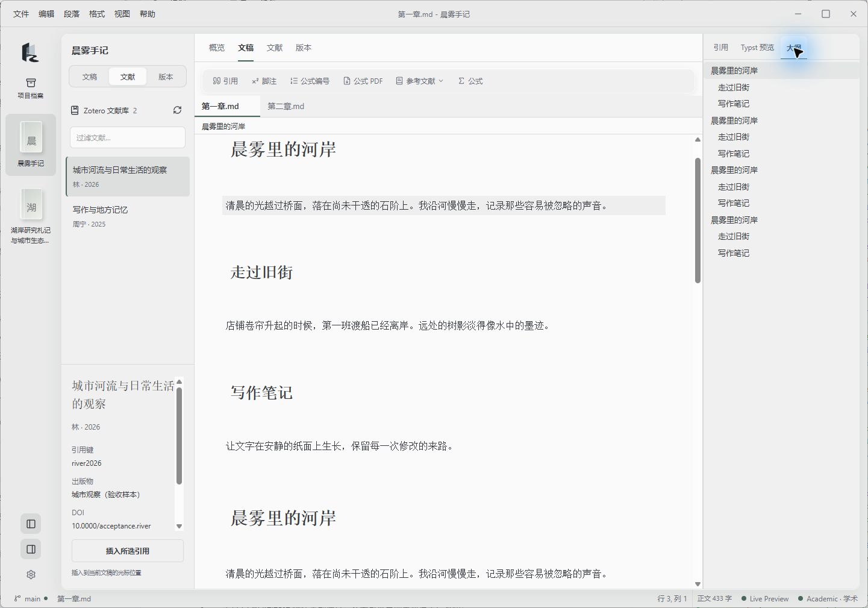This screenshot has width=868, height=608.
Task: Insert footnote with 脚注 toolbar button
Action: pos(264,81)
